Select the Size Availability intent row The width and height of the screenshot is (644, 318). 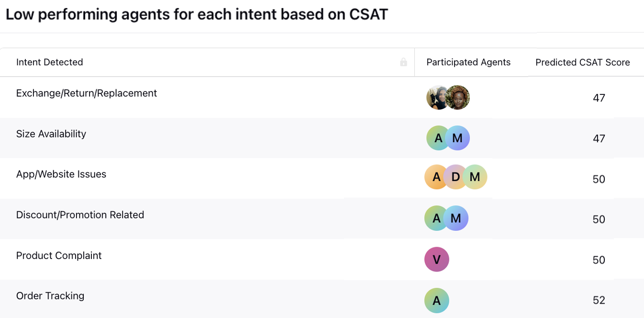tap(51, 134)
